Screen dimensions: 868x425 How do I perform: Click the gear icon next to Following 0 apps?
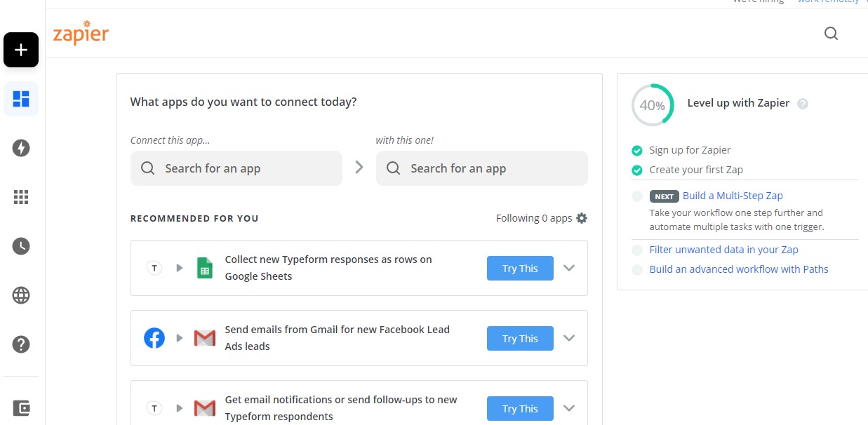click(582, 218)
